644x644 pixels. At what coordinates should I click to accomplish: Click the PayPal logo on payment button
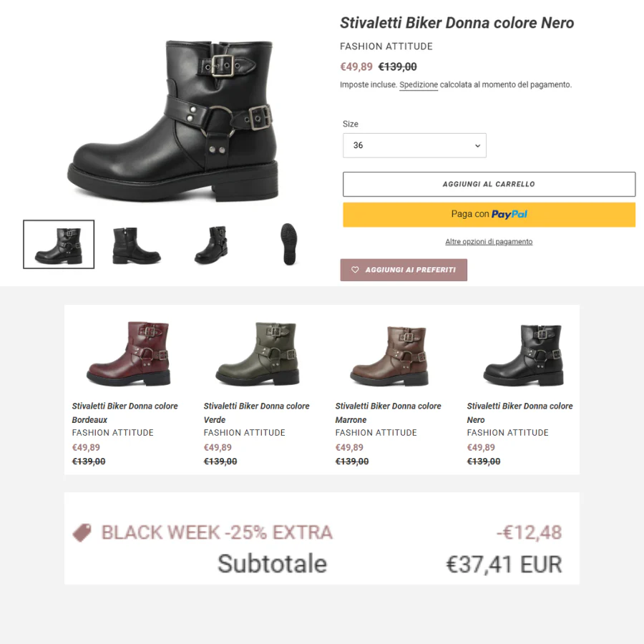point(509,215)
